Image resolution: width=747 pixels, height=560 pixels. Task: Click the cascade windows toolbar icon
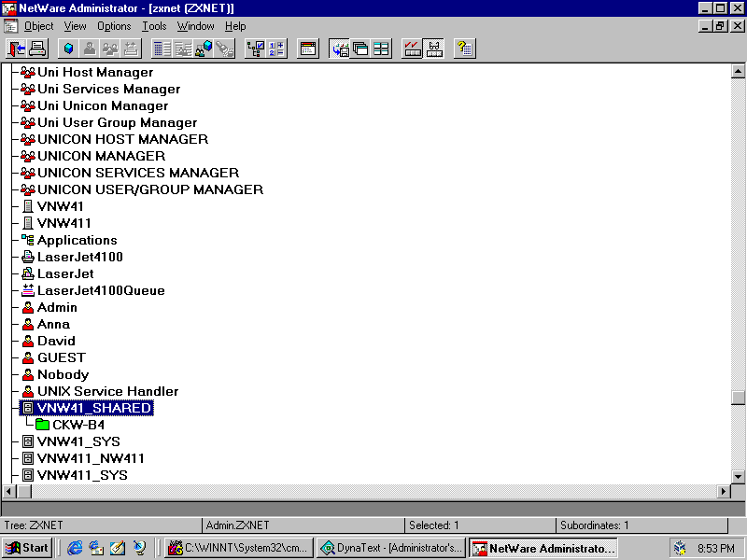point(360,49)
